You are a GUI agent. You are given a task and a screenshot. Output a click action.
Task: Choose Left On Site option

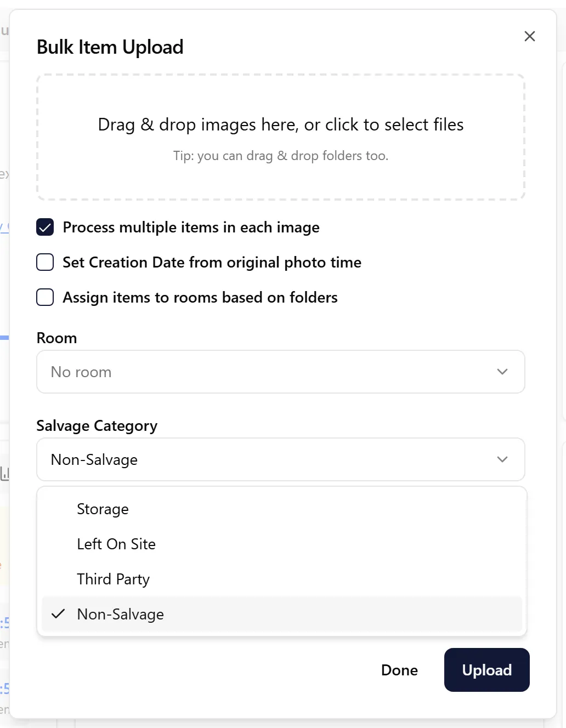[x=282, y=544]
